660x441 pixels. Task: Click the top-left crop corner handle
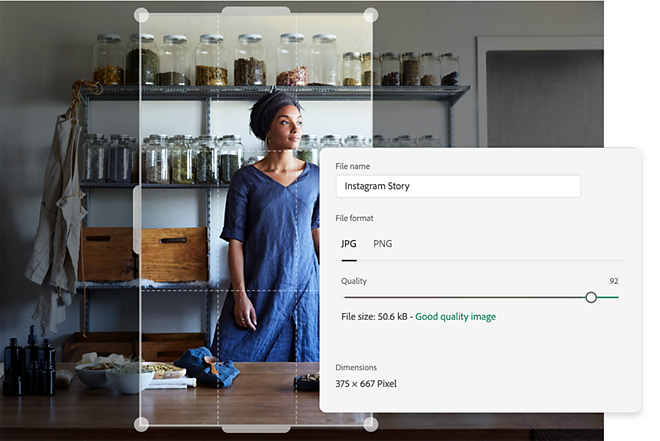(x=141, y=15)
